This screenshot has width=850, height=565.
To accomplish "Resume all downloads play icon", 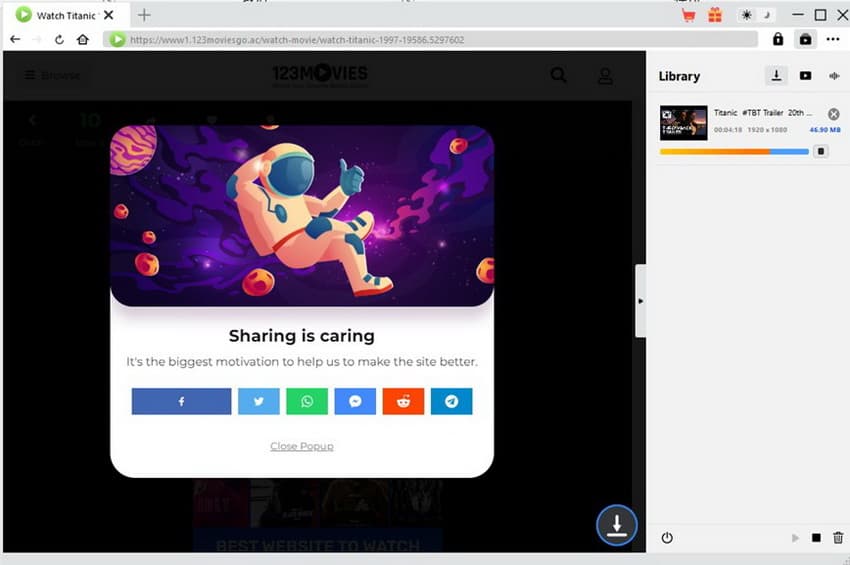I will [795, 538].
